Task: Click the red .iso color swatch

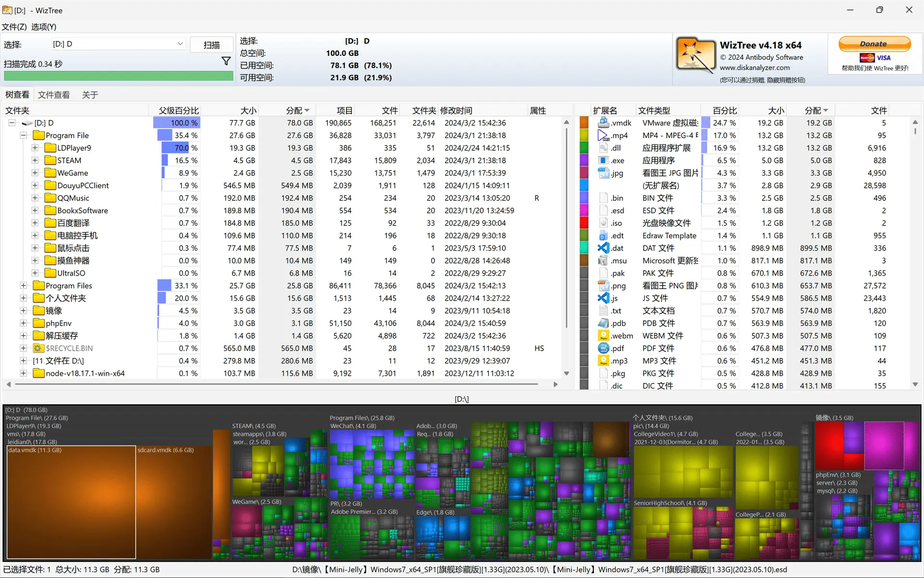Action: pyautogui.click(x=584, y=223)
